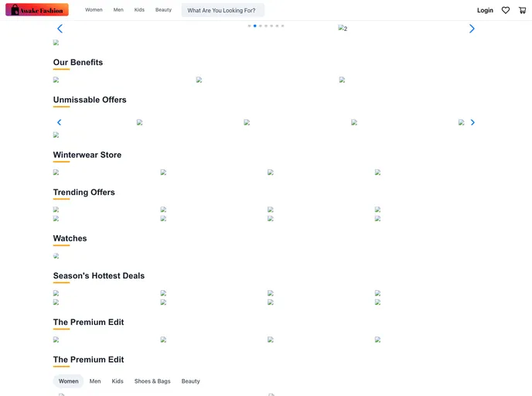Image resolution: width=532 pixels, height=396 pixels.
Task: Open the wishlist heart icon
Action: 506,10
